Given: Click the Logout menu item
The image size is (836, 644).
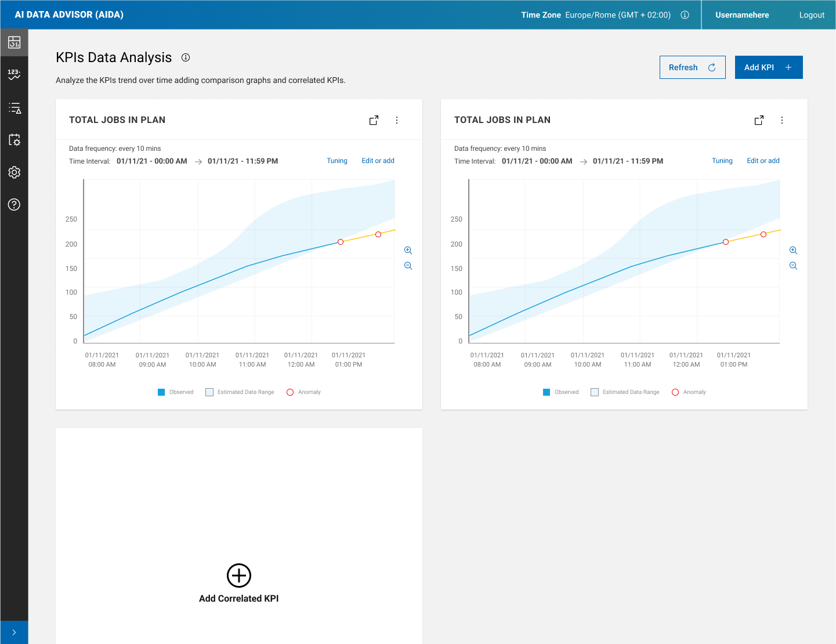Looking at the screenshot, I should [x=811, y=15].
